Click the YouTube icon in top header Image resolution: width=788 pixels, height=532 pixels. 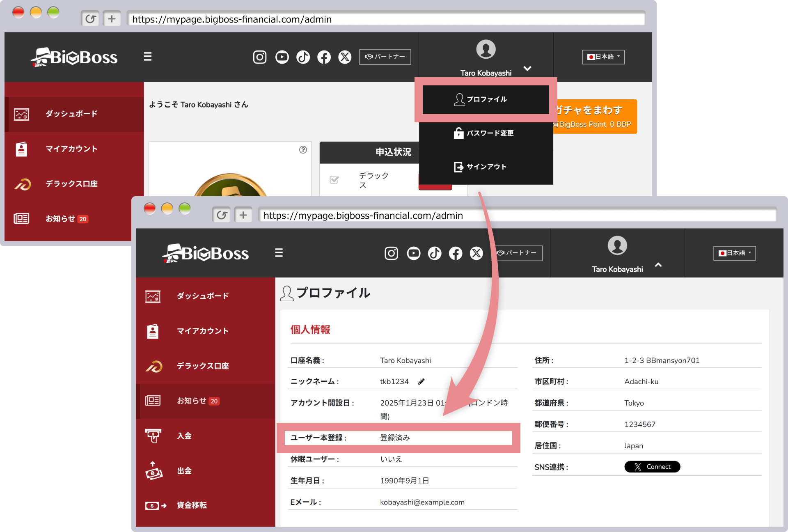click(x=282, y=57)
